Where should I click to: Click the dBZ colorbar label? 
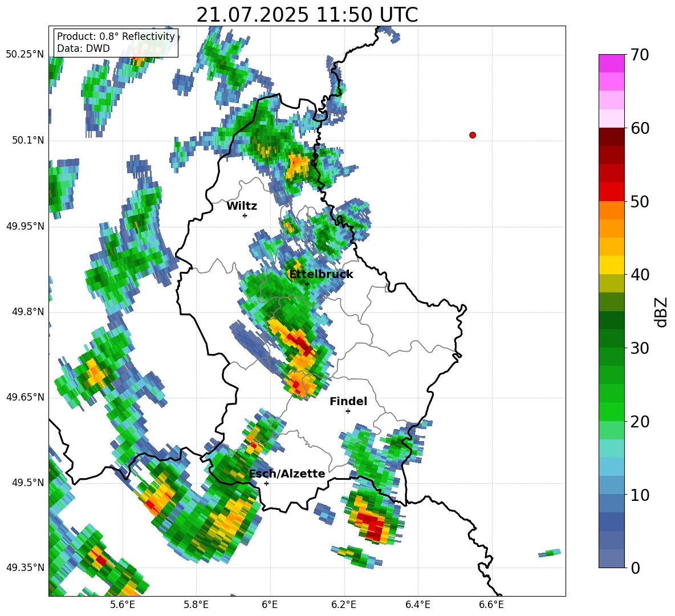661,312
